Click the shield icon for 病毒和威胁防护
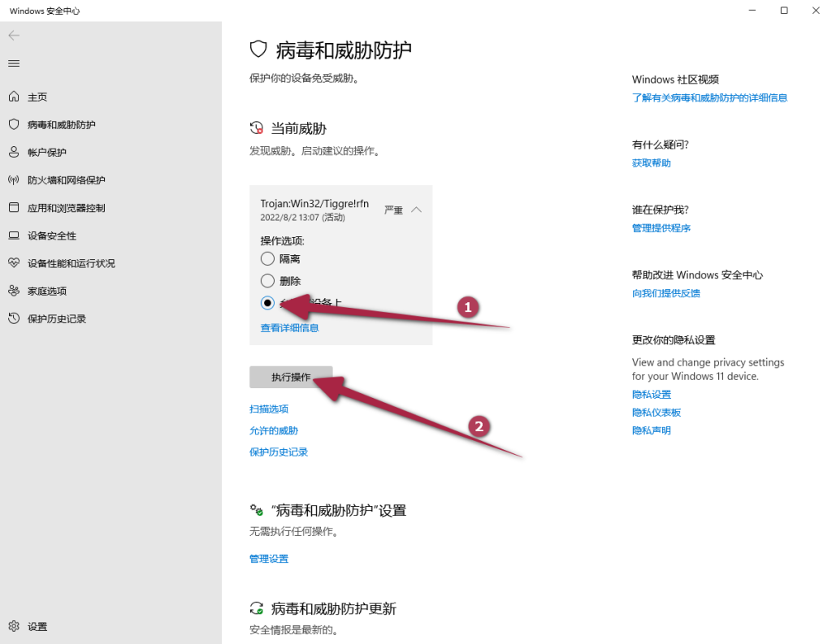 (x=14, y=124)
